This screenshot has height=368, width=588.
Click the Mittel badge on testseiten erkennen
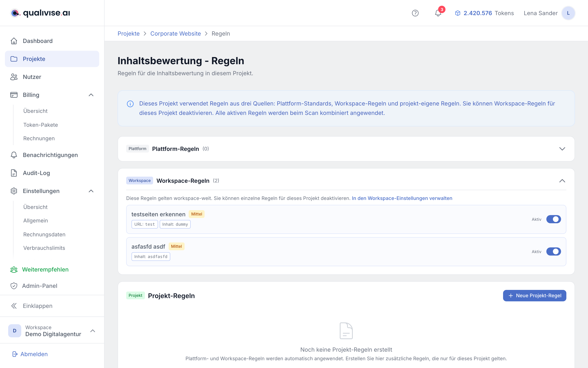[197, 214]
